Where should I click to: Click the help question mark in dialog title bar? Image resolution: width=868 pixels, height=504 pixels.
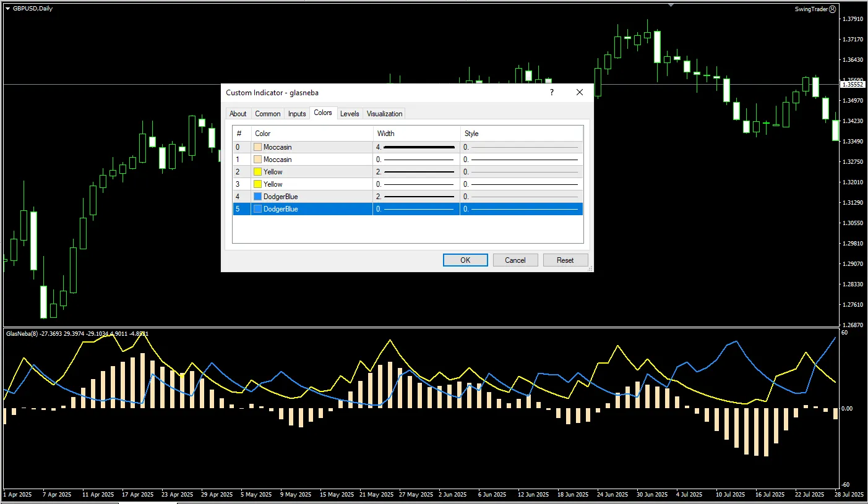[552, 92]
